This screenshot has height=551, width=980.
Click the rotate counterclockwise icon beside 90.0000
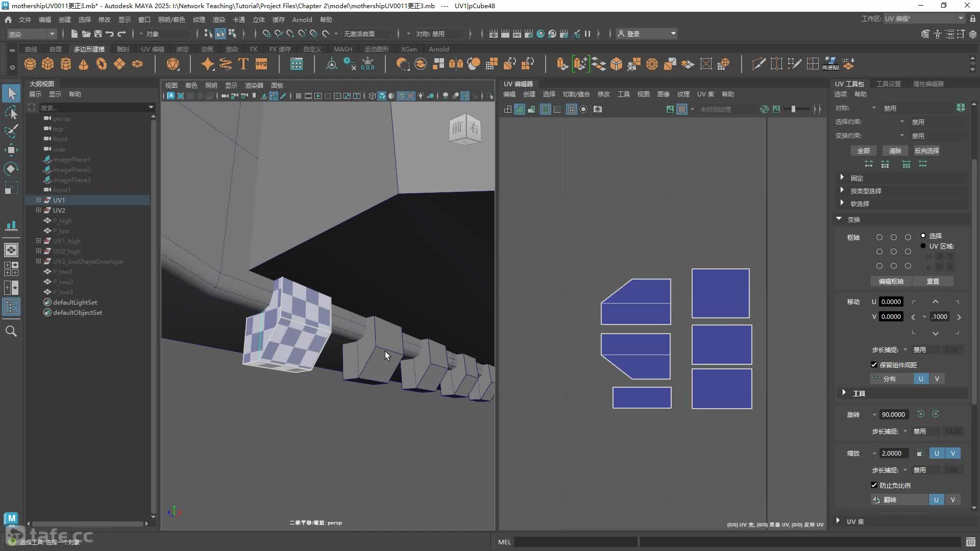921,414
